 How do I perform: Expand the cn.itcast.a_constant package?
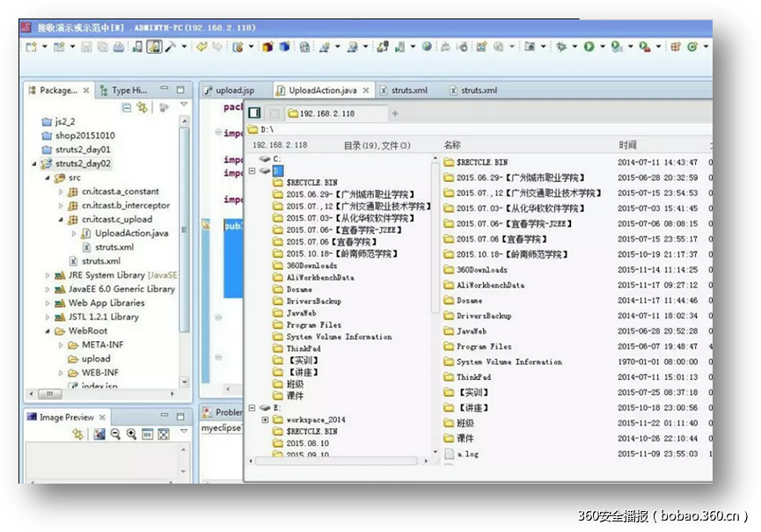[61, 192]
